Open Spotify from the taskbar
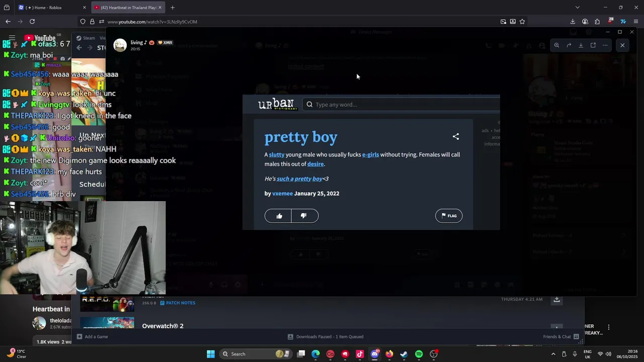The image size is (644, 362). click(419, 354)
